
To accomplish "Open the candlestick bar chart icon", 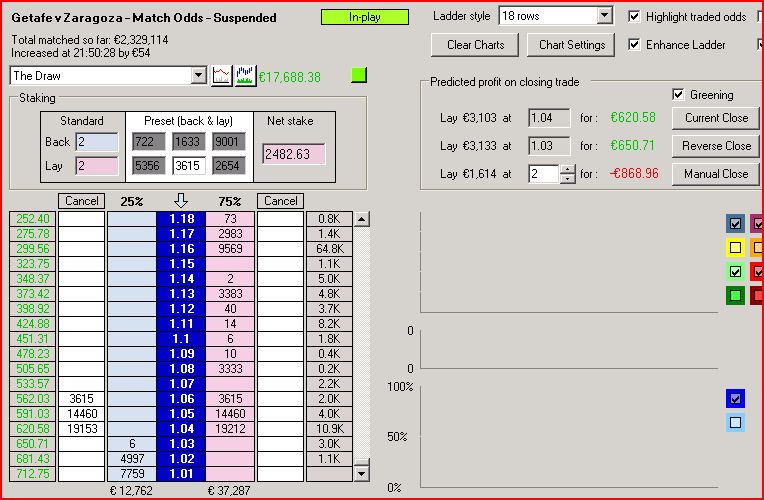I will (x=245, y=76).
